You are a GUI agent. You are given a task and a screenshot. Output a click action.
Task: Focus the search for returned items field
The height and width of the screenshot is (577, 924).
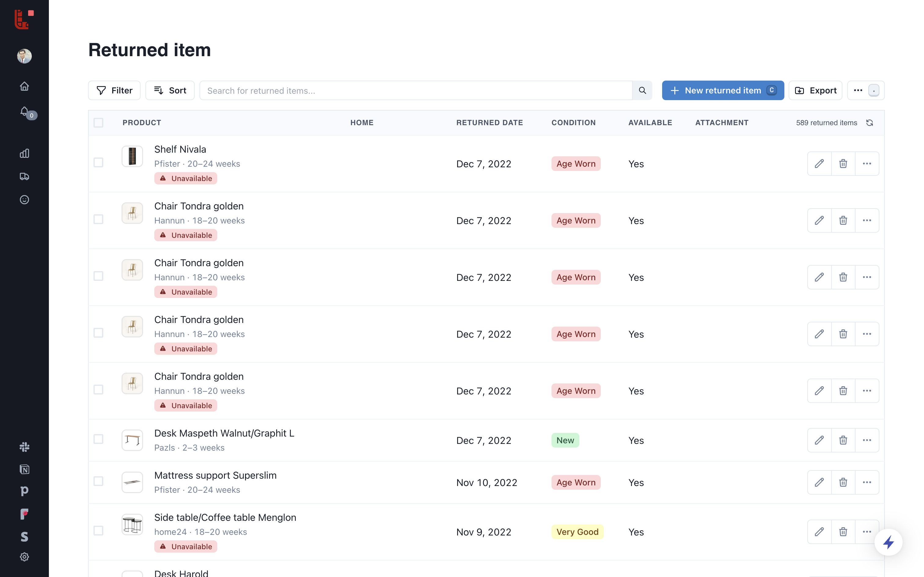tap(416, 90)
